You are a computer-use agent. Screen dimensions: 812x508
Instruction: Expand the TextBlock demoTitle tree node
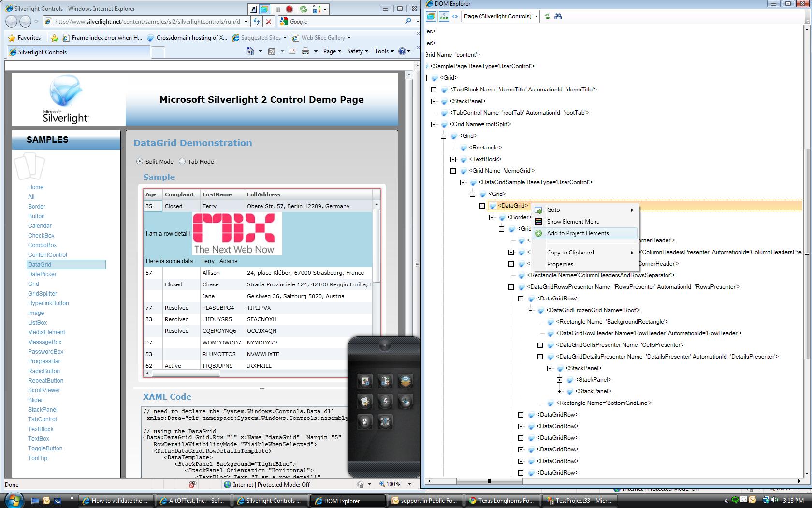pos(434,90)
